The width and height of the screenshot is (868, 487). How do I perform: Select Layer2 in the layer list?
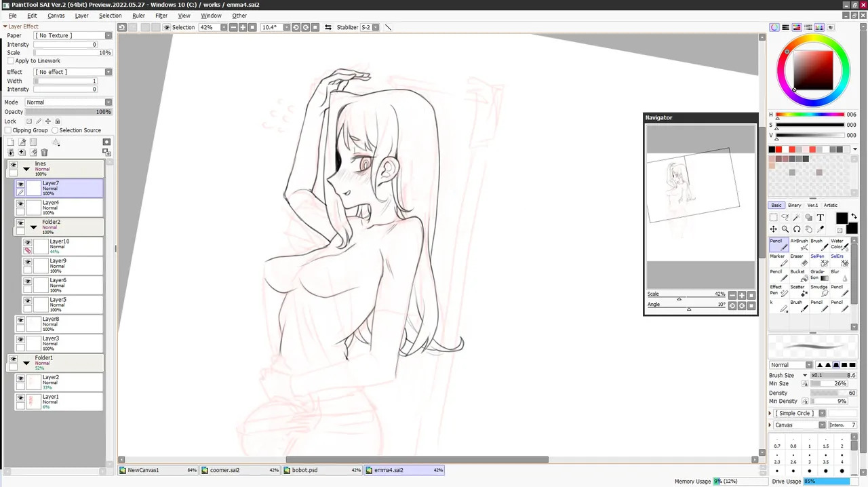coord(60,382)
